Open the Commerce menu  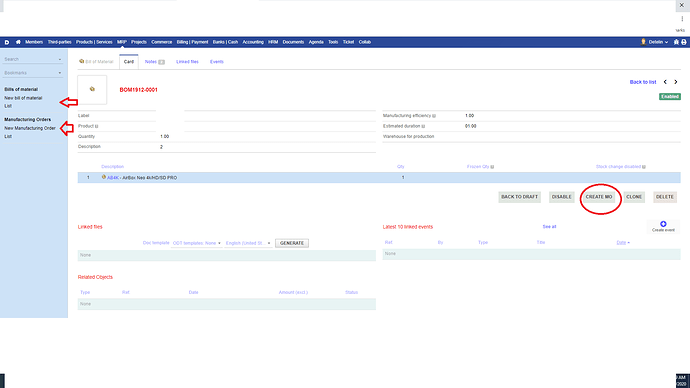coord(161,42)
